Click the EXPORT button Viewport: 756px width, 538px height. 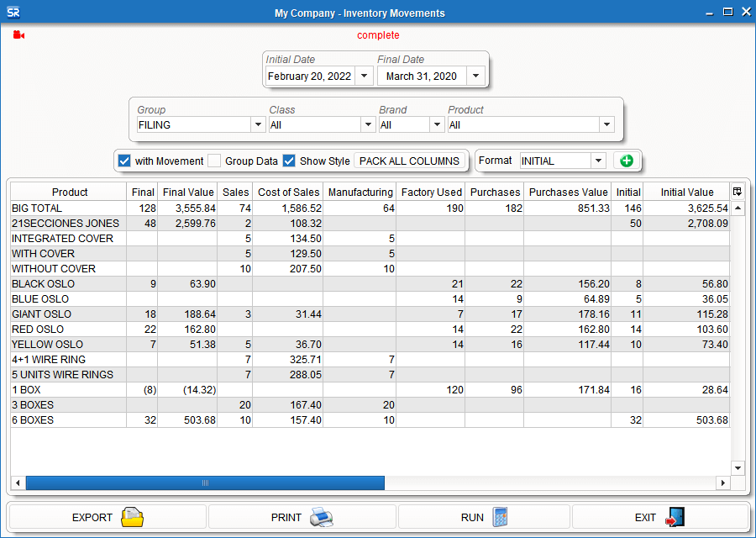tap(108, 517)
